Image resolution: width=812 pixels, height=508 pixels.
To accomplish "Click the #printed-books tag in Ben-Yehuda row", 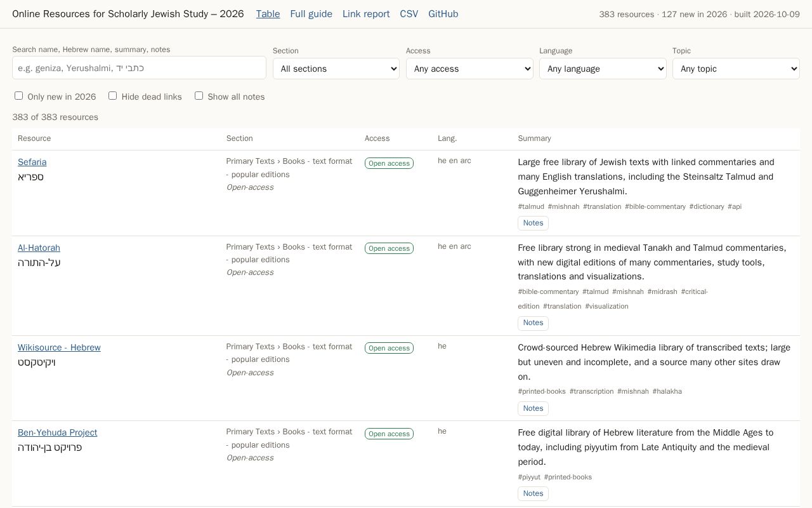I will 568,477.
